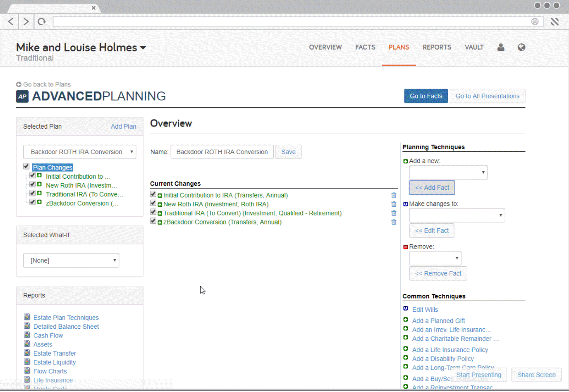The height and width of the screenshot is (392, 569).
Task: Open the Selected What-If [None] dropdown
Action: pos(71,261)
